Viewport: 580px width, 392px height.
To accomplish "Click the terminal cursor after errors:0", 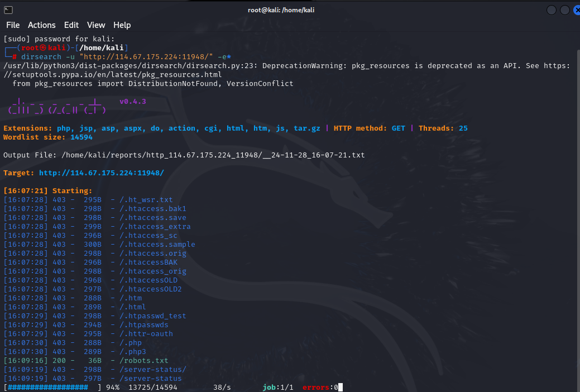I will (x=339, y=387).
